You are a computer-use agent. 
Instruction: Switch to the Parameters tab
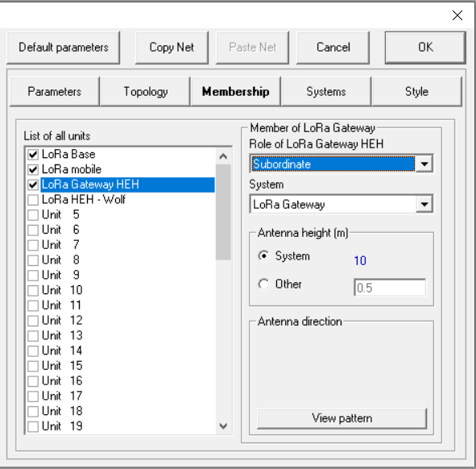click(x=54, y=91)
